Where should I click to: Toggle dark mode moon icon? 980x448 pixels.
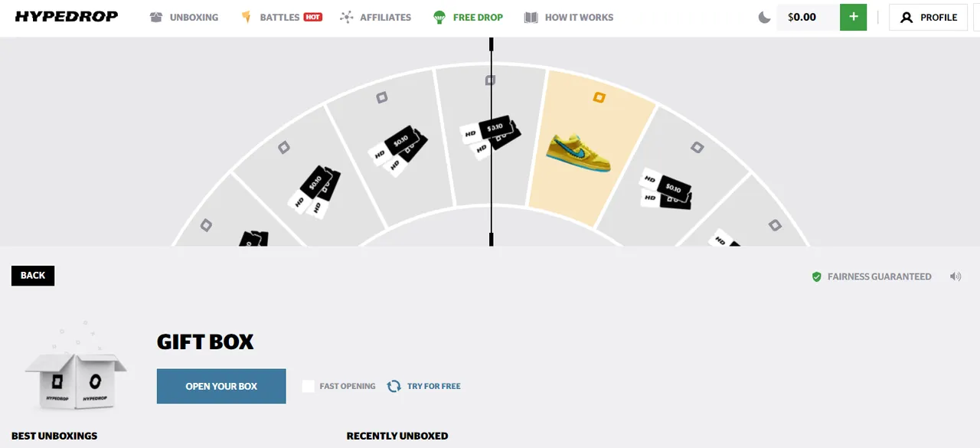click(764, 17)
